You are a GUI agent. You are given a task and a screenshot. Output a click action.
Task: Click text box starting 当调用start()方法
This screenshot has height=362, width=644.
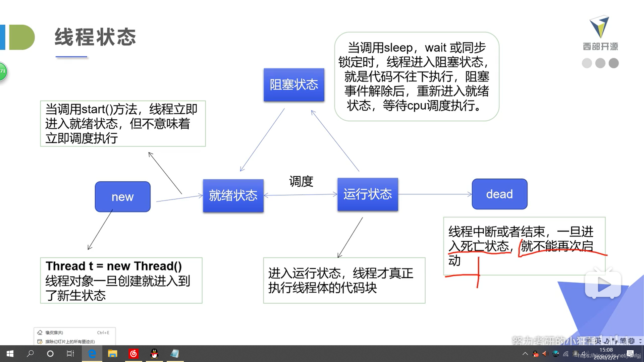coord(123,124)
